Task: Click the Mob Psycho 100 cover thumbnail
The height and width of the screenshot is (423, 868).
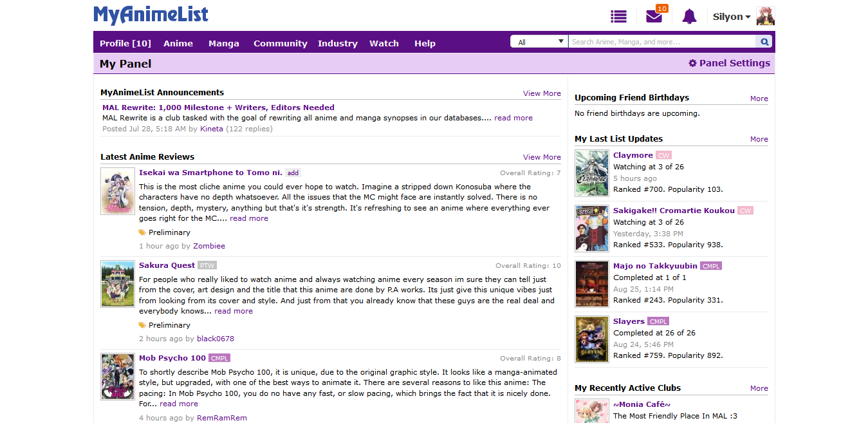Action: click(118, 377)
